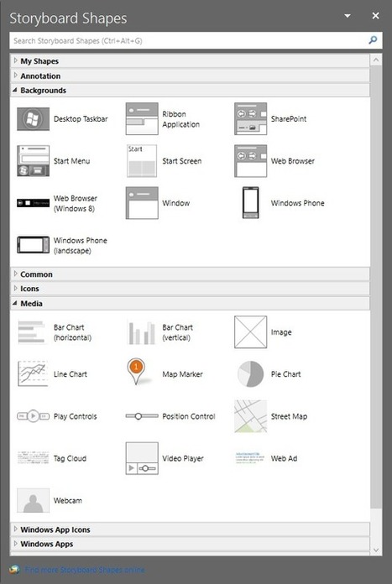The image size is (392, 584).
Task: Choose the Image placeholder shape icon
Action: 250,332
